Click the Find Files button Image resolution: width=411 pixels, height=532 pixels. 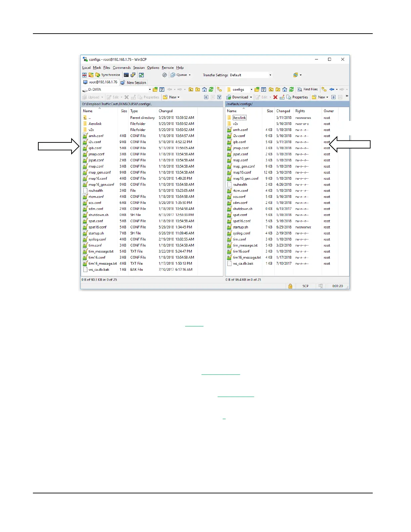308,89
